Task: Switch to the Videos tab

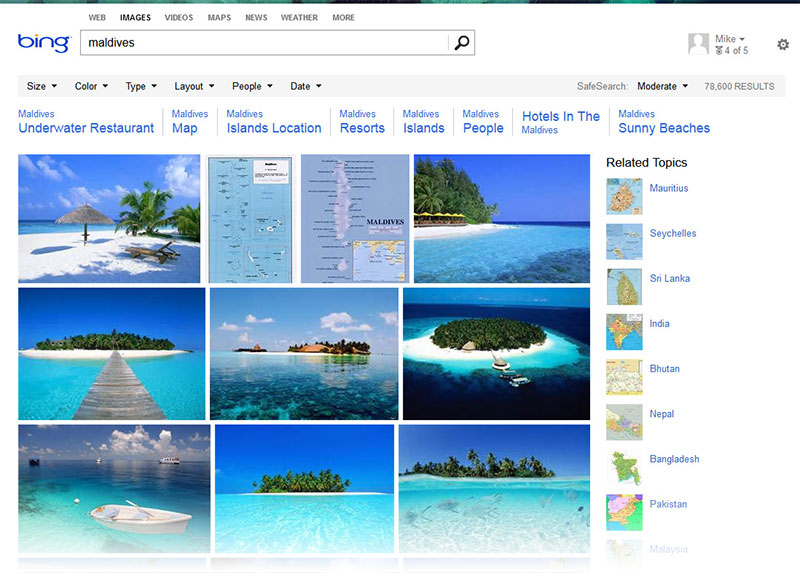Action: coord(179,18)
